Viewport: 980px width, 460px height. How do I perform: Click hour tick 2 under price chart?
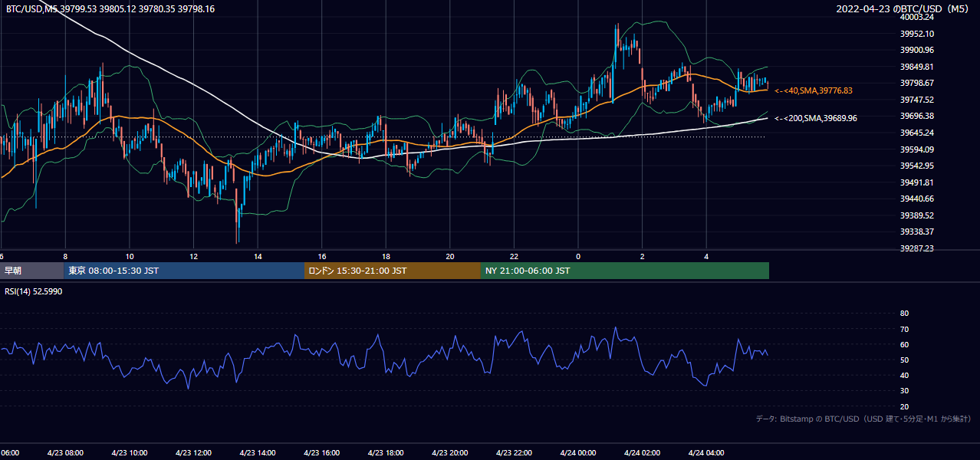point(643,256)
